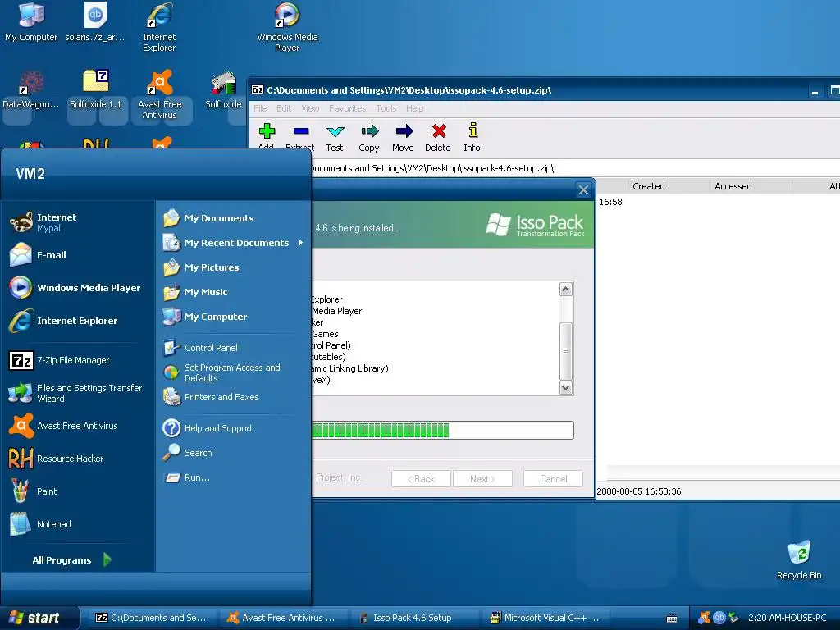Select the Sulfoxide 1.1 desktop folder

tap(96, 90)
